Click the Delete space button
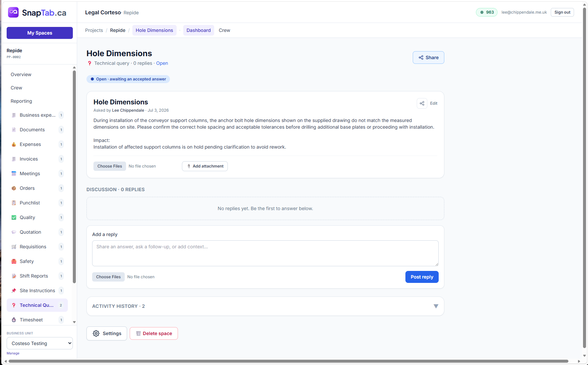588x365 pixels. (154, 333)
